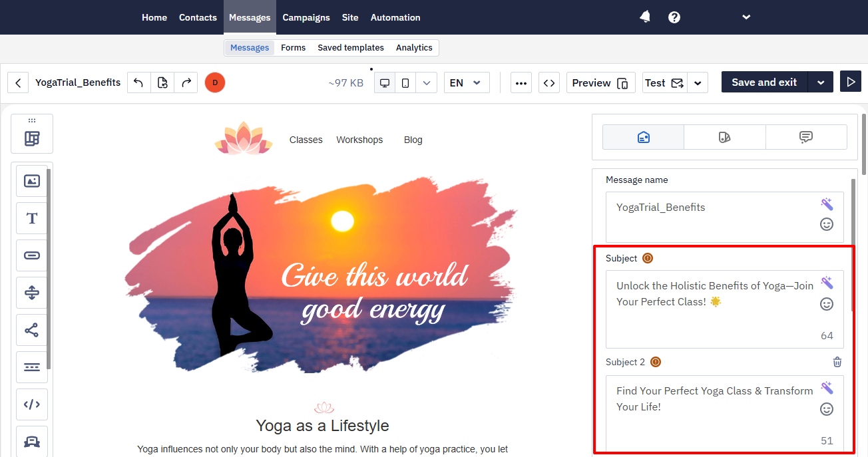This screenshot has width=868, height=457.
Task: Open the version history icon
Action: [x=162, y=82]
